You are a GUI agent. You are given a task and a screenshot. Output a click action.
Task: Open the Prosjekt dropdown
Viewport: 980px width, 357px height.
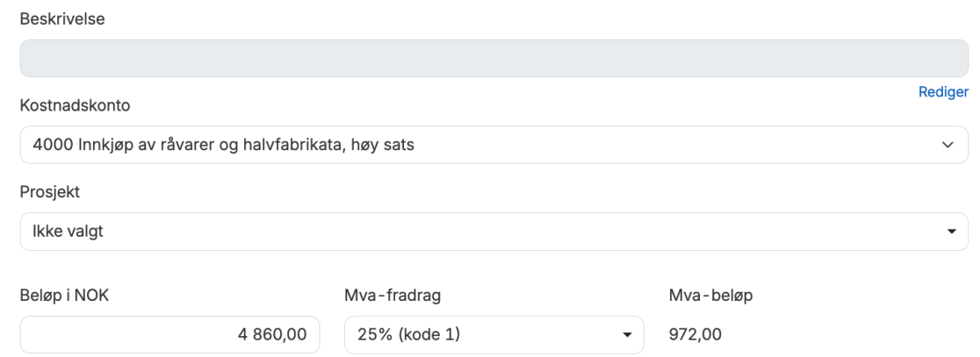click(494, 232)
